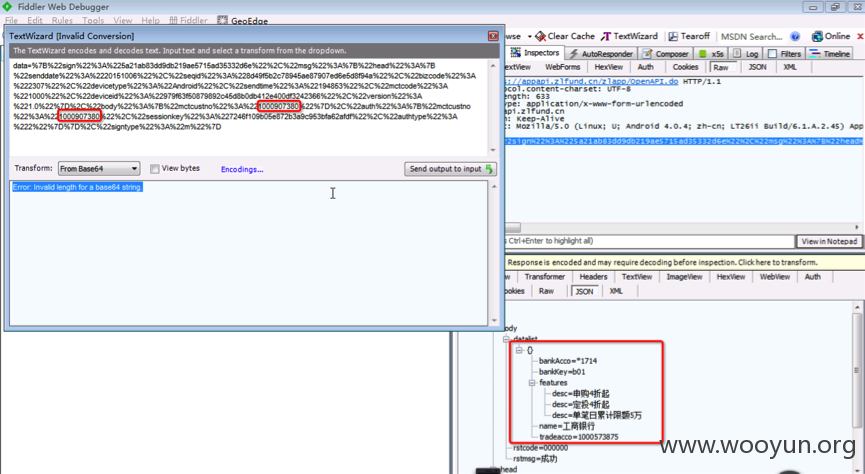The image size is (865, 474).
Task: Click the find box with highlight-all hint
Action: [x=649, y=241]
